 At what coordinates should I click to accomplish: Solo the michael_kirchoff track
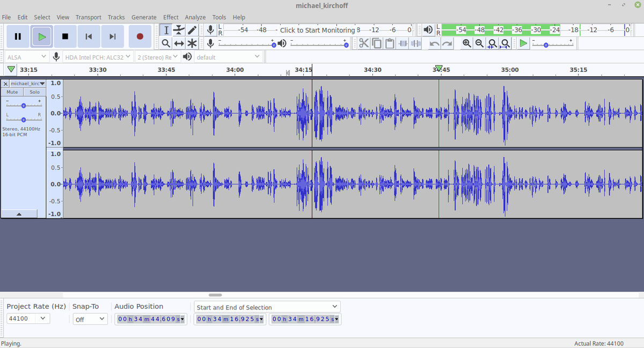pos(34,92)
